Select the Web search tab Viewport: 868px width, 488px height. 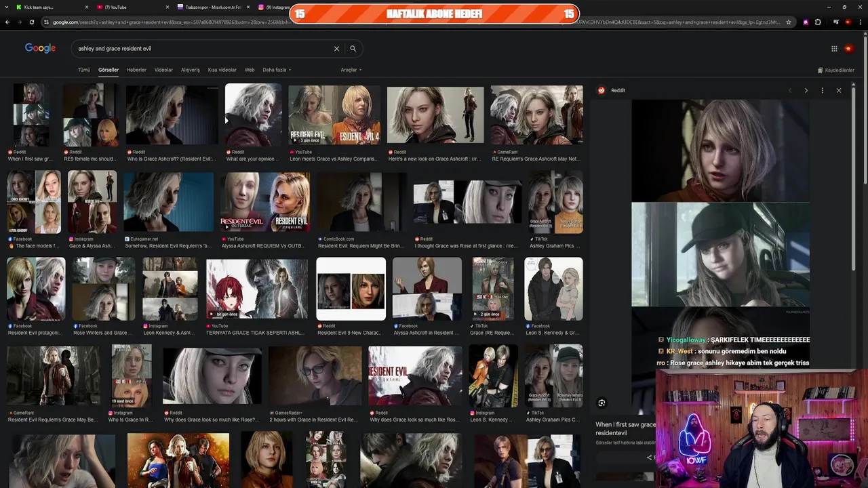(250, 70)
